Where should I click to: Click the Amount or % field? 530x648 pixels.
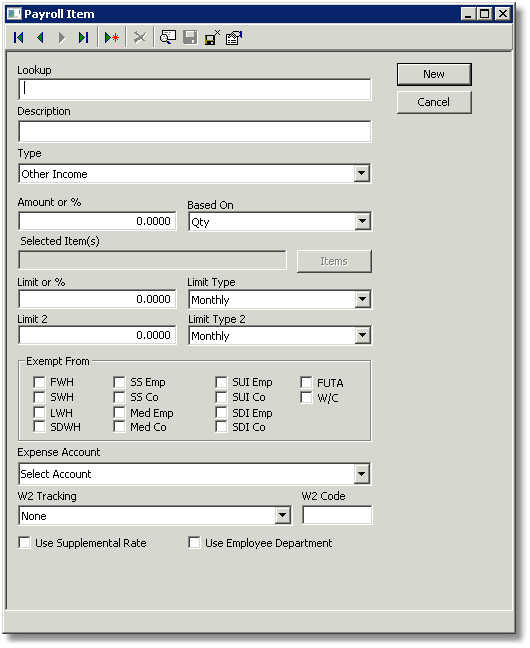pyautogui.click(x=97, y=221)
